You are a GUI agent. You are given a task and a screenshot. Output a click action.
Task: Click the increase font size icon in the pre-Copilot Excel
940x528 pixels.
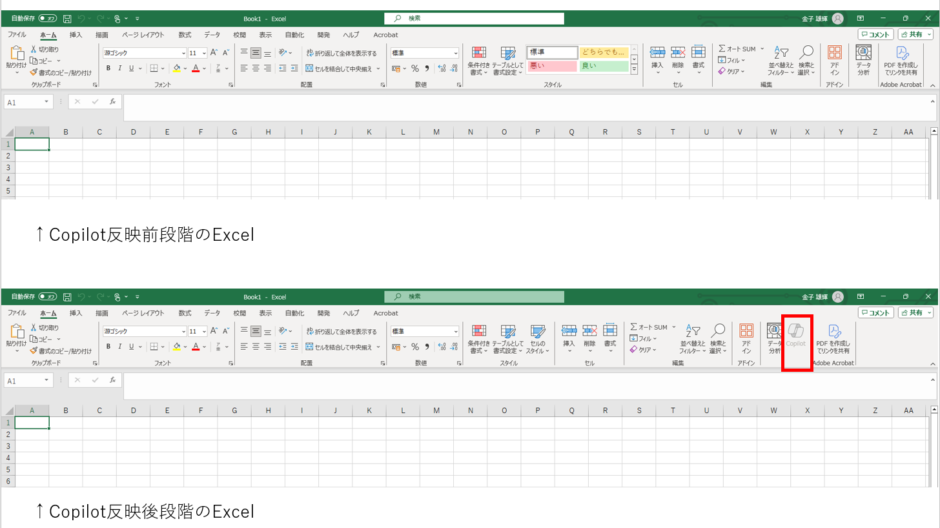pos(214,53)
